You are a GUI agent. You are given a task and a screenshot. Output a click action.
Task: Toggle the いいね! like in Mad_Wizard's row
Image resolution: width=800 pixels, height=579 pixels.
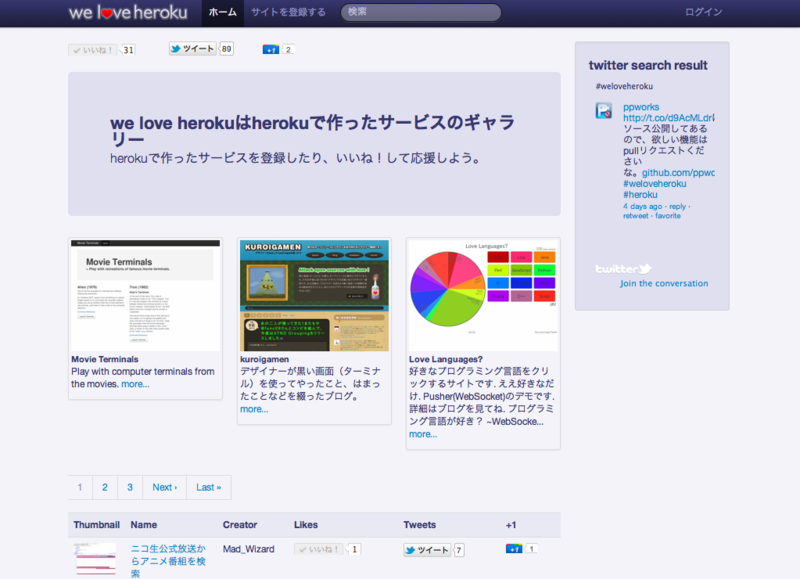[x=322, y=549]
